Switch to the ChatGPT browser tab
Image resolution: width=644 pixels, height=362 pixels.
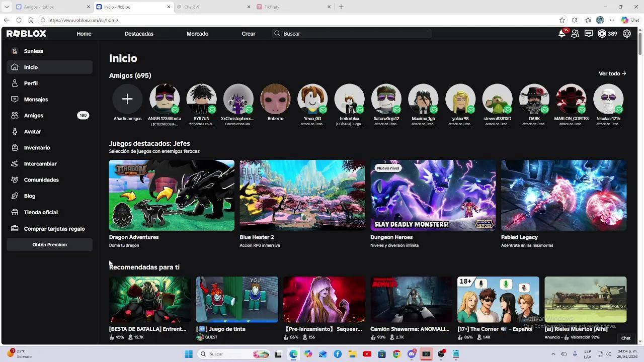tap(213, 7)
